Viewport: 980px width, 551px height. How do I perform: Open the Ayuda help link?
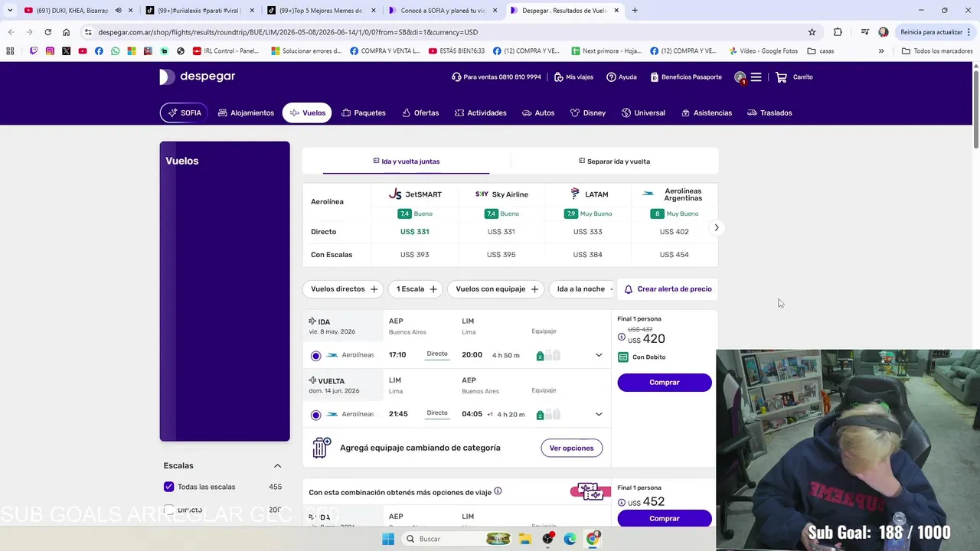(622, 77)
